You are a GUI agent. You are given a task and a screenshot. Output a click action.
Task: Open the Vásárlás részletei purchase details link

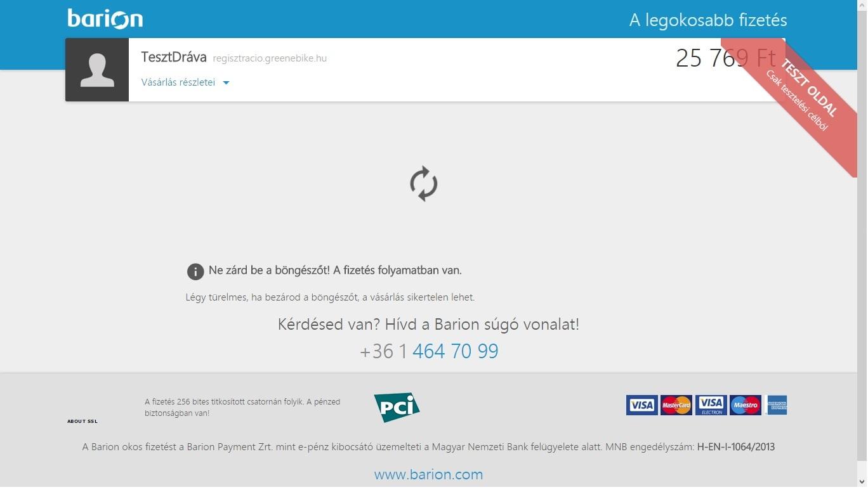(x=178, y=82)
